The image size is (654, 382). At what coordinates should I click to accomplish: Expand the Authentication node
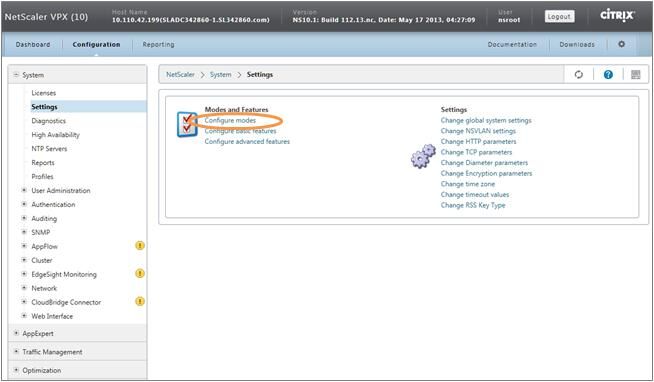tap(24, 204)
